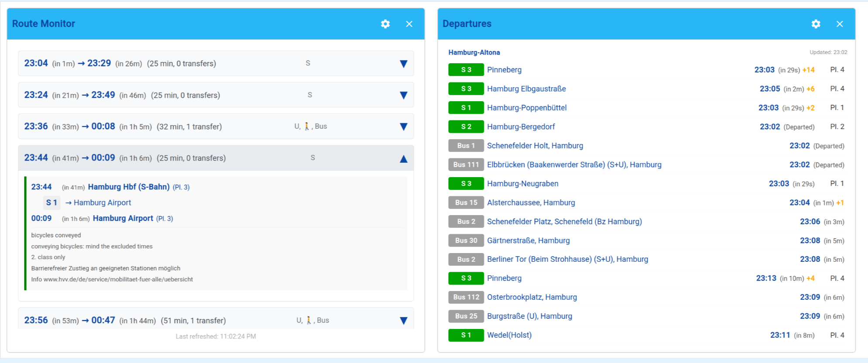Open Wedel(Holst) departure destination

tap(509, 335)
